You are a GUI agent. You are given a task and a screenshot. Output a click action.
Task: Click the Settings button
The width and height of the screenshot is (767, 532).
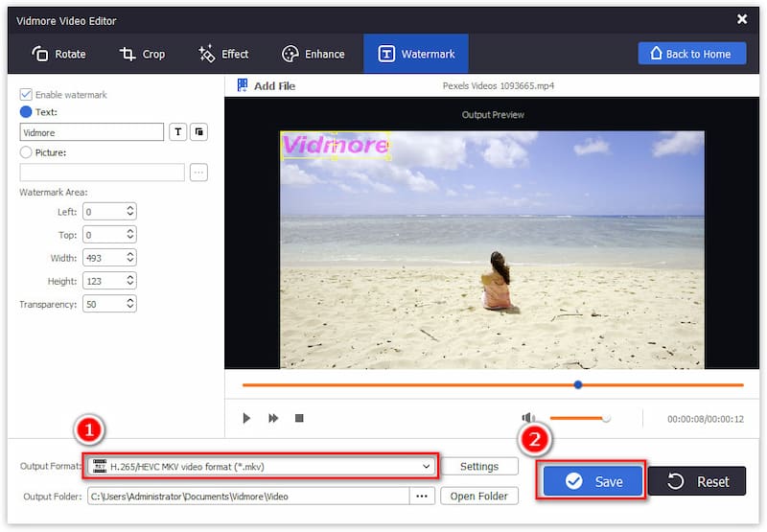tap(479, 467)
